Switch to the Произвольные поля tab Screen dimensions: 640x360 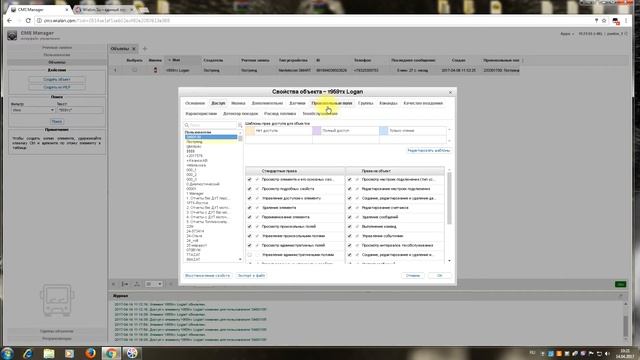pyautogui.click(x=331, y=103)
